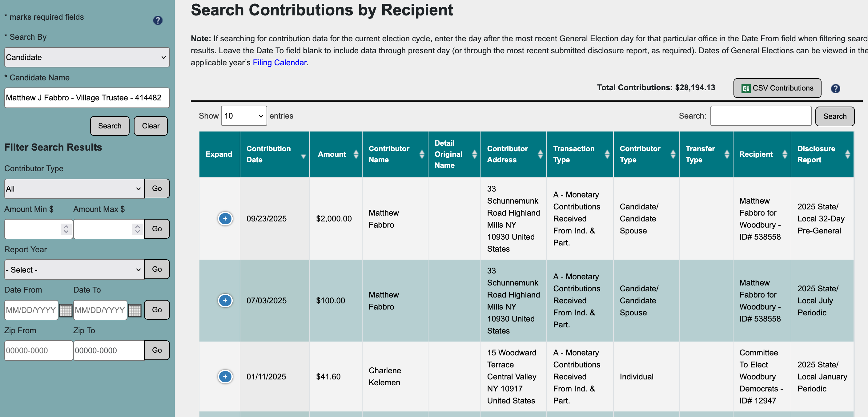868x417 pixels.
Task: Open the Report Year select dropdown
Action: coord(74,270)
